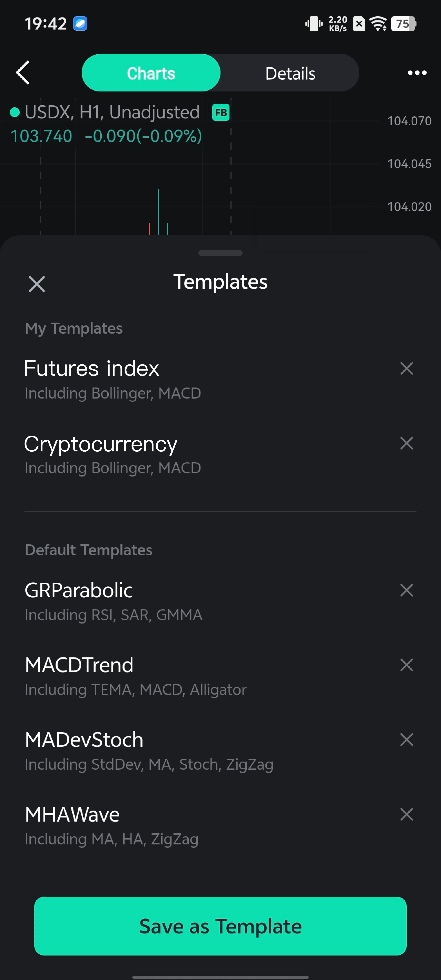This screenshot has width=441, height=980.
Task: Delete the MADevStoch template
Action: click(x=406, y=739)
